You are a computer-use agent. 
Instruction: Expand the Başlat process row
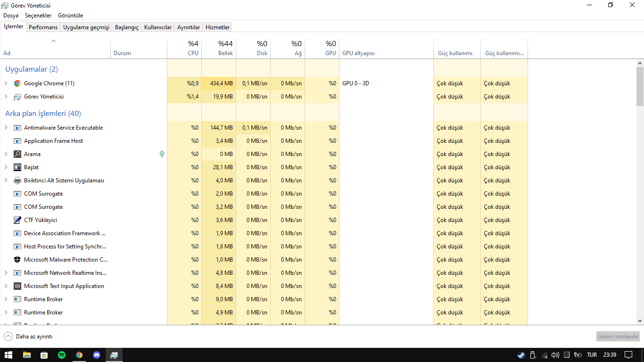click(6, 167)
